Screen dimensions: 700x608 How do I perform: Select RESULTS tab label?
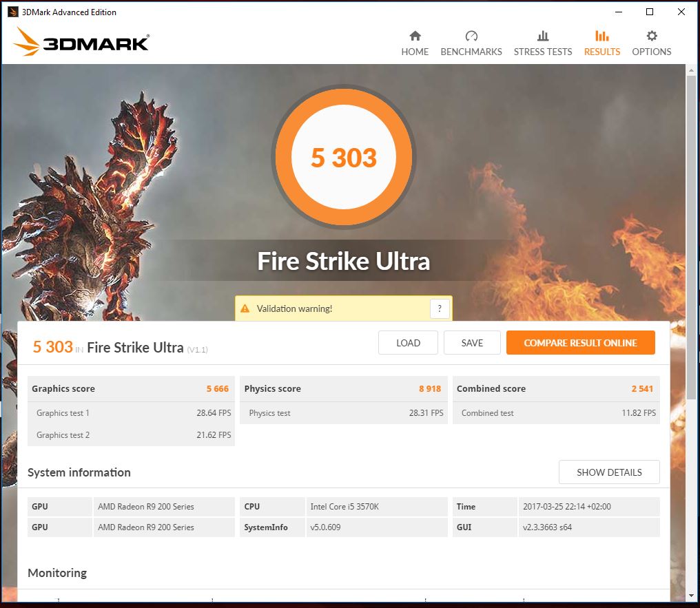tap(602, 52)
